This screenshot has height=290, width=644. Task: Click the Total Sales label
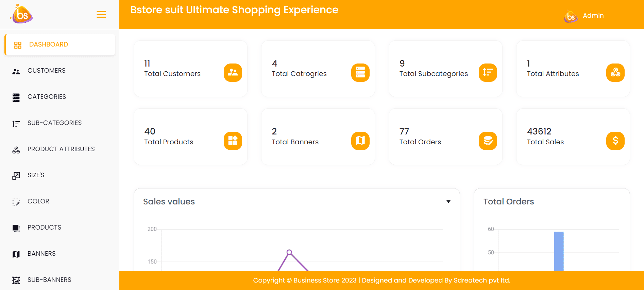(545, 142)
